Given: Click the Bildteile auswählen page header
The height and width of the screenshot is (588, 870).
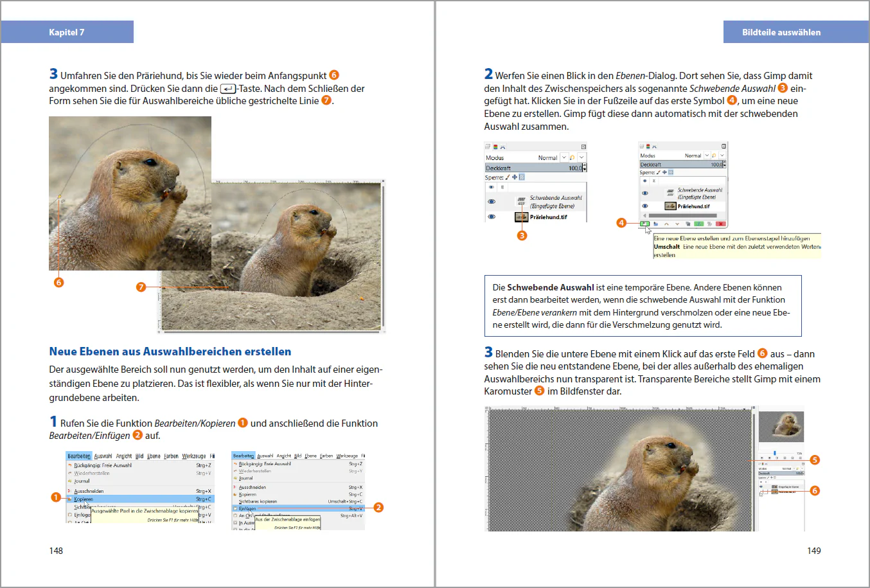Looking at the screenshot, I should pos(781,32).
